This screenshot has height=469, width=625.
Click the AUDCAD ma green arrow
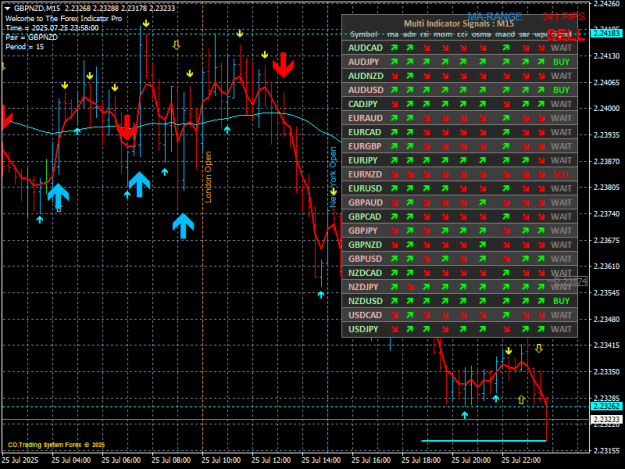(x=394, y=48)
